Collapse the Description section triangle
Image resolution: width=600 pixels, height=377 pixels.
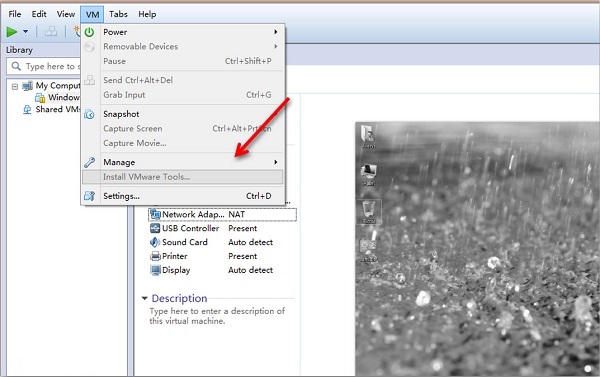[x=144, y=298]
